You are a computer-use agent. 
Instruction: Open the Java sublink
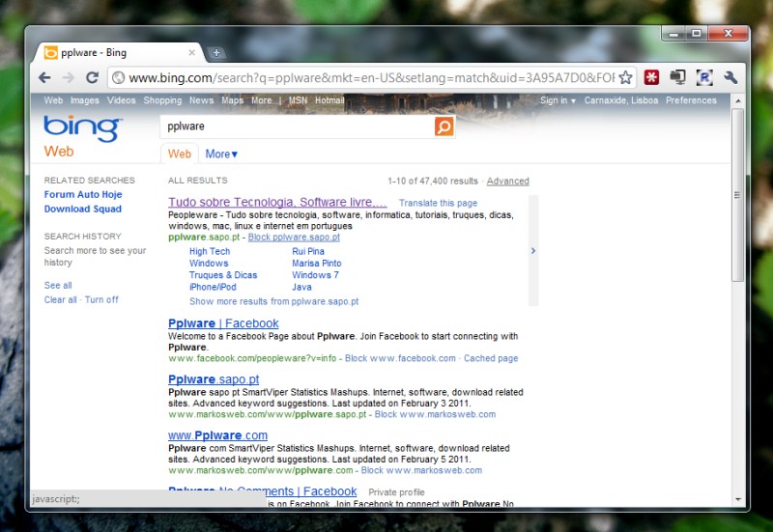[x=301, y=287]
